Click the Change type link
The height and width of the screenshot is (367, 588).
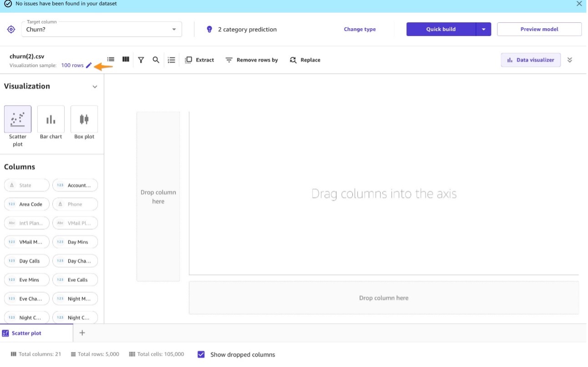360,29
